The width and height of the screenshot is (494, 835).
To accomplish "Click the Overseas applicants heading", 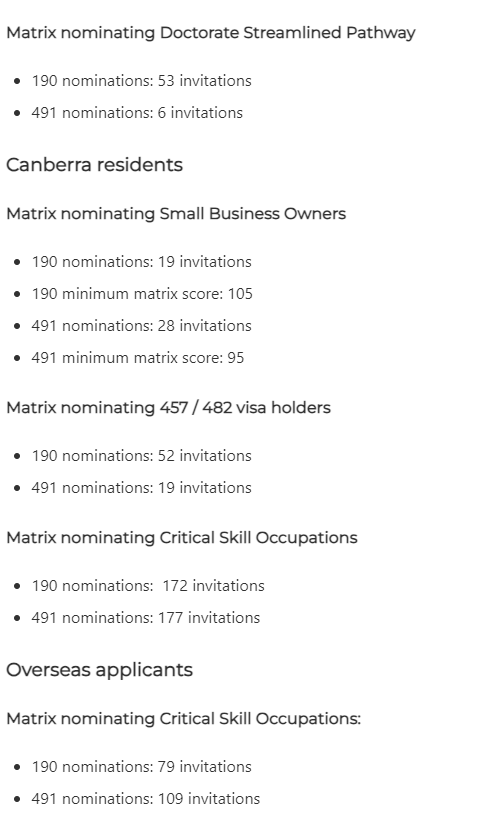I will 100,669.
